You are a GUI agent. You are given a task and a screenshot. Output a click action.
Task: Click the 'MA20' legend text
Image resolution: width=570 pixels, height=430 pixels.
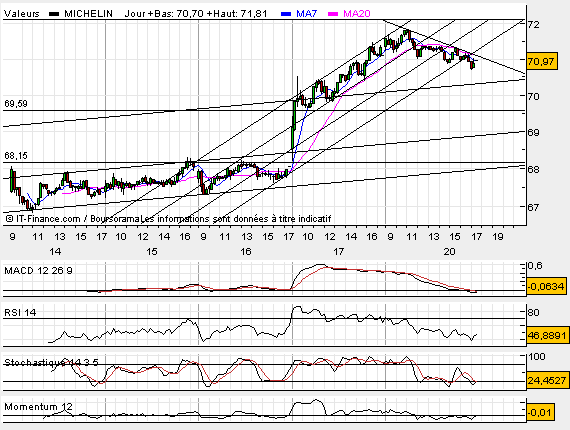pos(357,14)
